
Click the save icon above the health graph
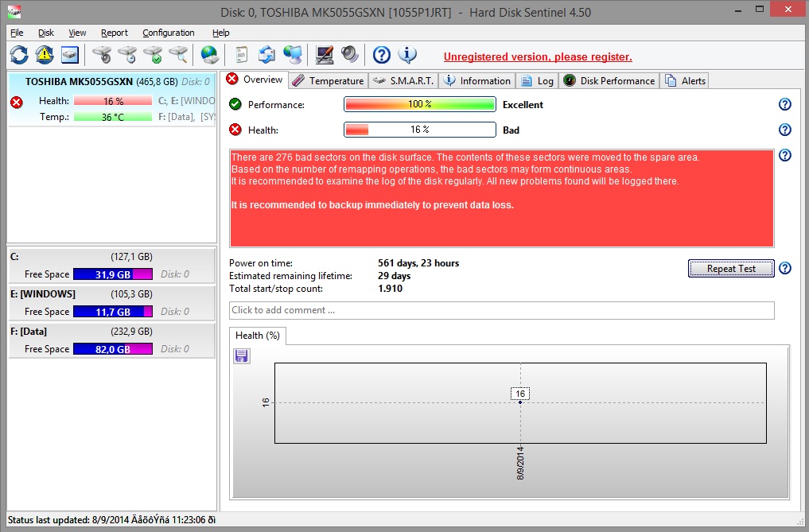242,356
